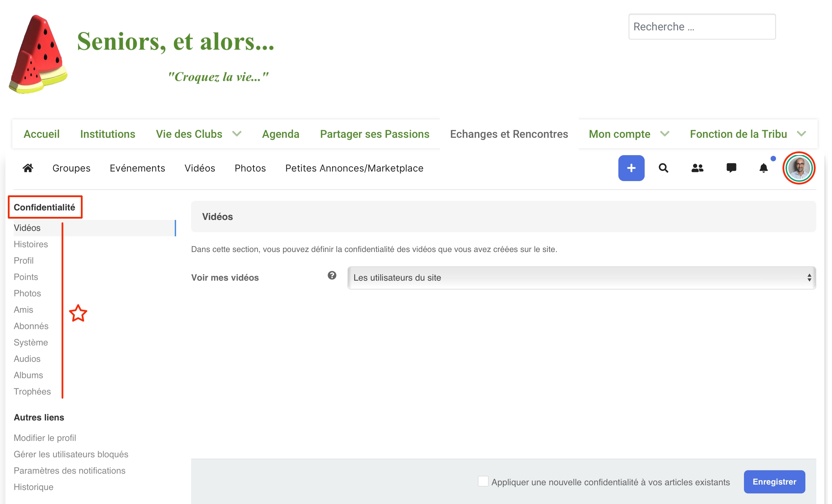Click the 'Seniors, et alors...' site title
Image resolution: width=832 pixels, height=504 pixels.
pos(175,42)
